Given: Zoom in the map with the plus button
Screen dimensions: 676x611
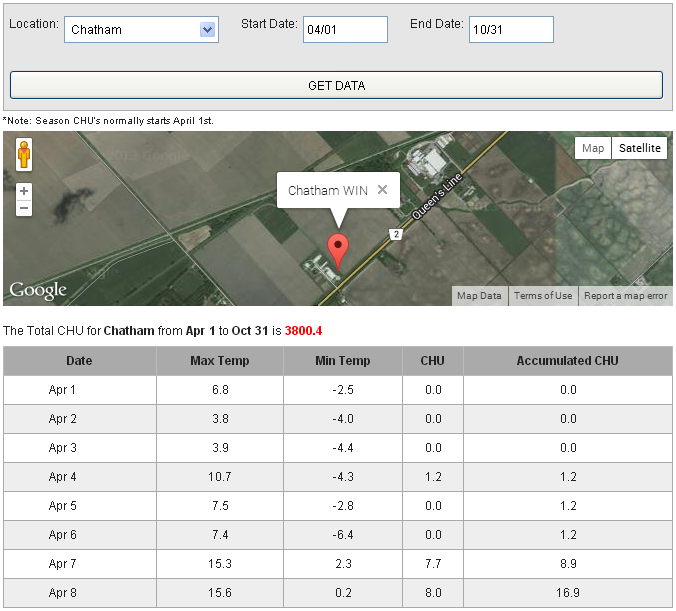Looking at the screenshot, I should [24, 191].
